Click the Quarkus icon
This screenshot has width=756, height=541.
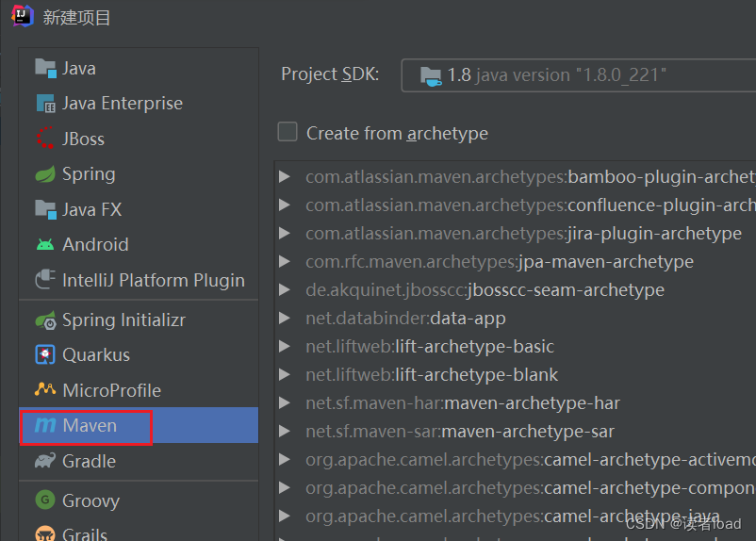tap(45, 355)
